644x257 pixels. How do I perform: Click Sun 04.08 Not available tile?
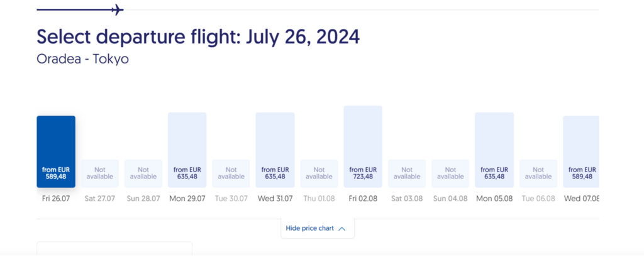point(450,173)
